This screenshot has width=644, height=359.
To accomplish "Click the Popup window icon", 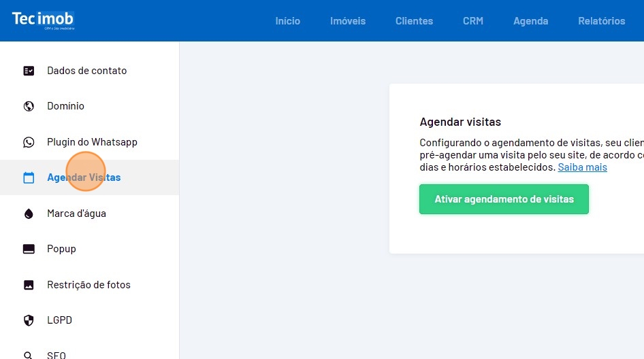I will (x=29, y=249).
